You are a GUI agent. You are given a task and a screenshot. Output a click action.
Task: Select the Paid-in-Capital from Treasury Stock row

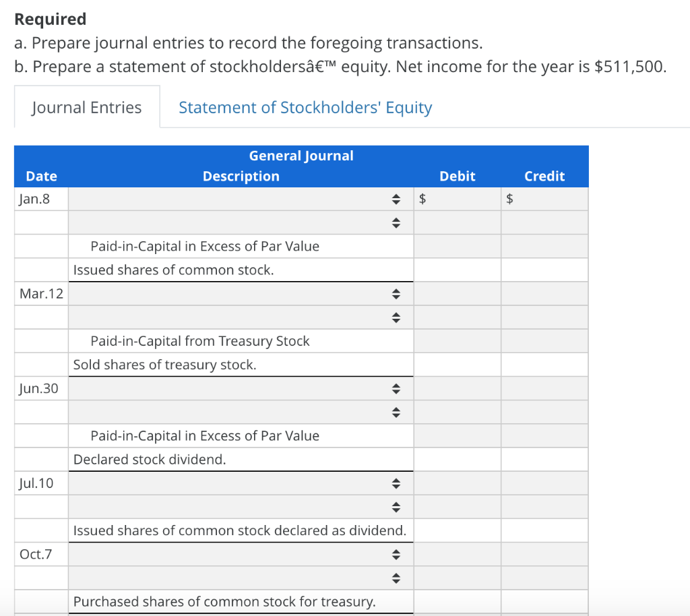[x=241, y=341]
